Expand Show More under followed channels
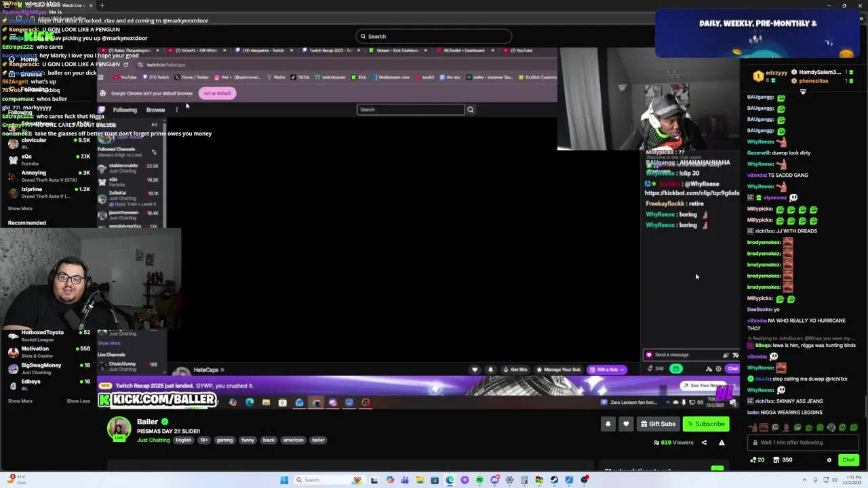The width and height of the screenshot is (868, 488). (20, 209)
